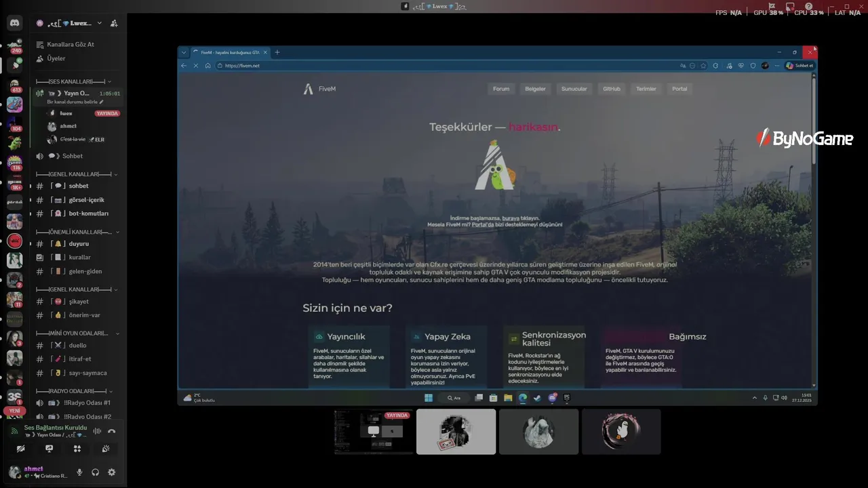
Task: Open the itiraf-et channel
Action: (77, 359)
